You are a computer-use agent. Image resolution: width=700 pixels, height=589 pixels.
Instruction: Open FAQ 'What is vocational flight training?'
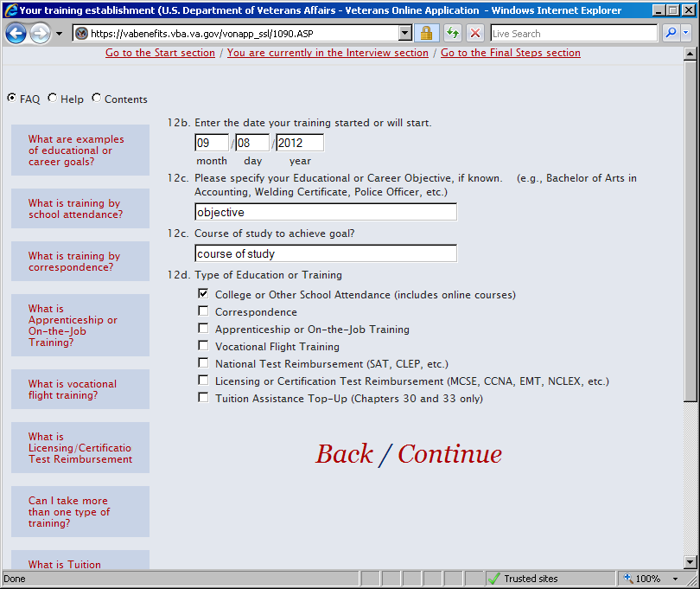80,389
